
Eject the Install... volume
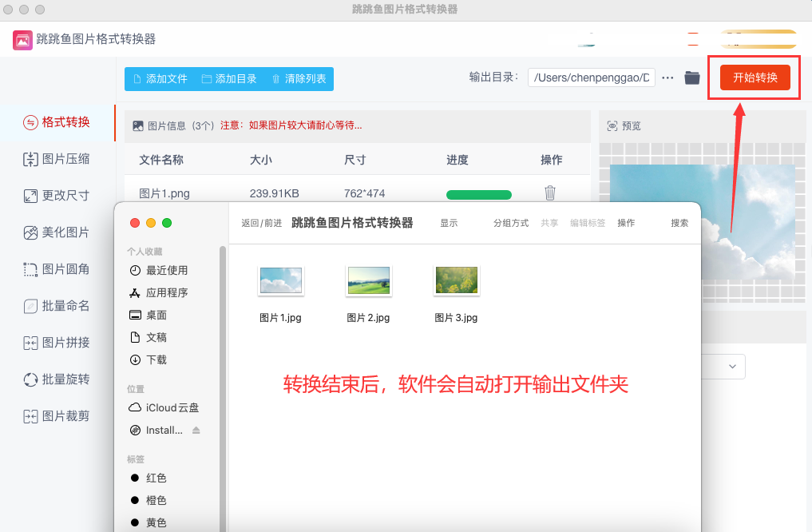(196, 430)
